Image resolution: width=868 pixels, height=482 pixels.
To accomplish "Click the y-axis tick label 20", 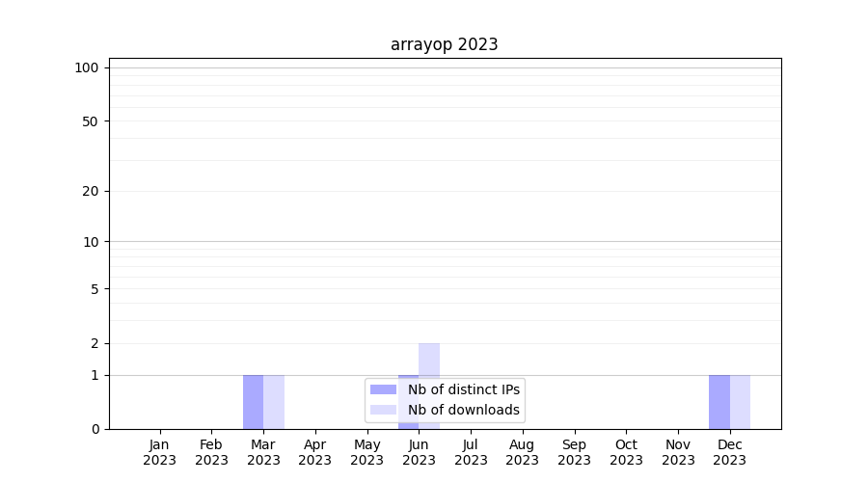I will click(x=91, y=191).
